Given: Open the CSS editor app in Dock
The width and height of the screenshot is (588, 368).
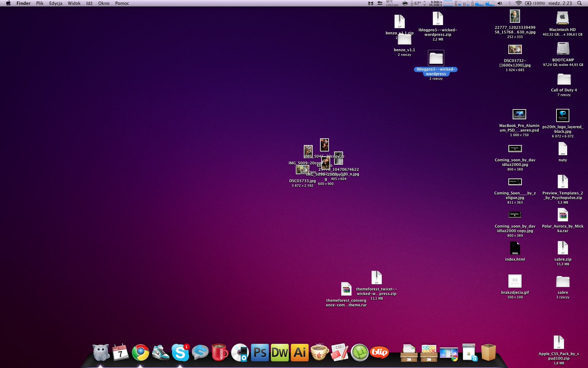Looking at the screenshot, I should tap(339, 353).
